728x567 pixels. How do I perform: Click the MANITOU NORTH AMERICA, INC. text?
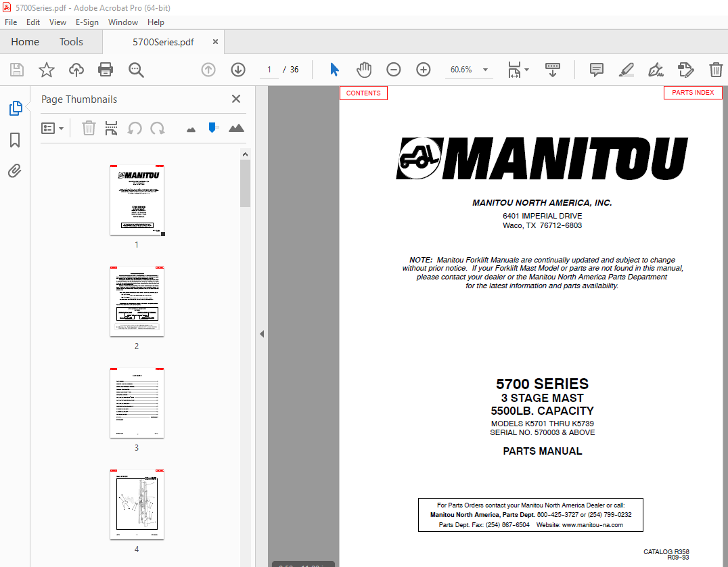coord(543,202)
